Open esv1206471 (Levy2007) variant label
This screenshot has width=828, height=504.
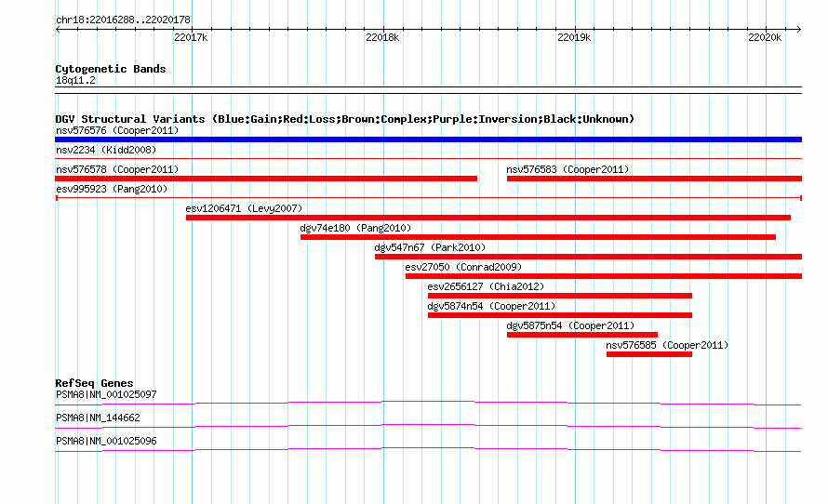(x=244, y=208)
